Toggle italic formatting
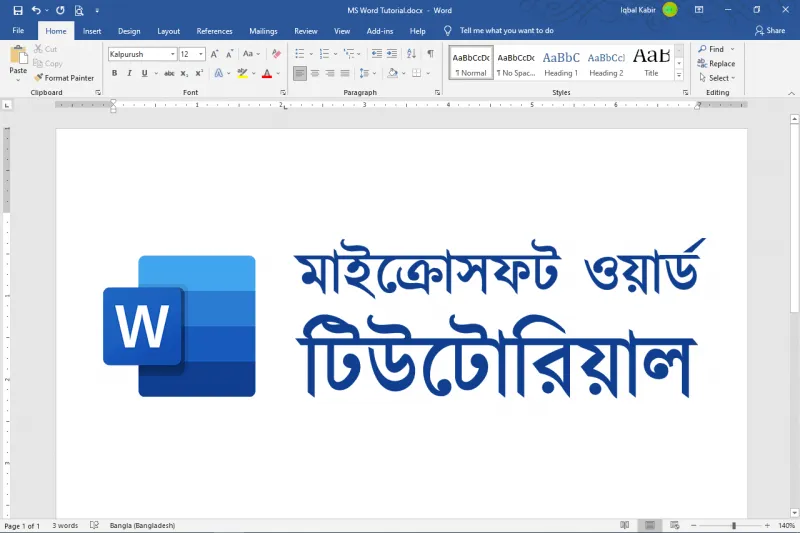 pos(130,73)
